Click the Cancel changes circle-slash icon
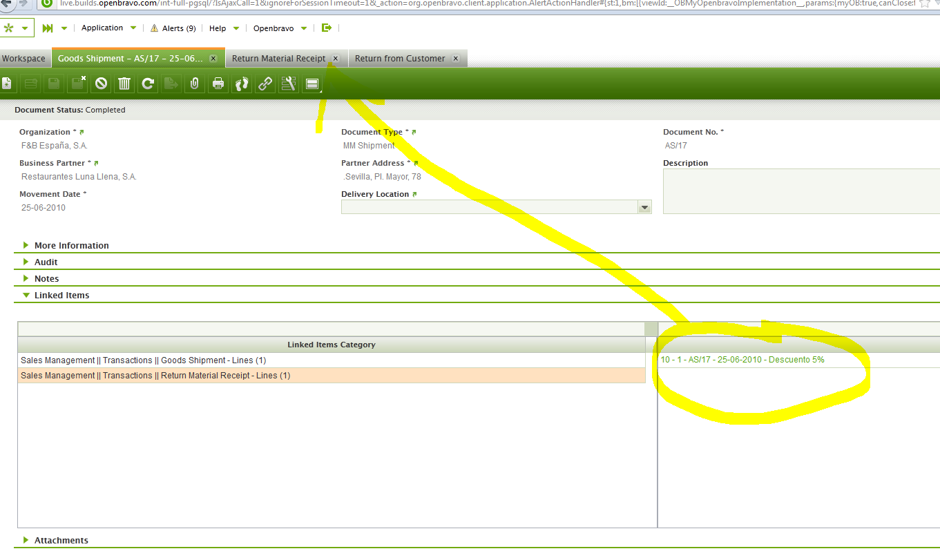This screenshot has width=940, height=560. click(x=101, y=84)
